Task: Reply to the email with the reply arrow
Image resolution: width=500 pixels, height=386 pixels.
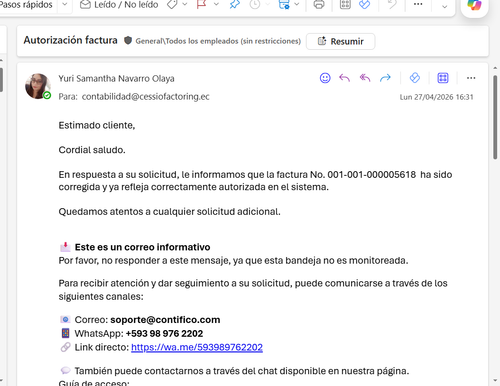Action: pos(345,78)
